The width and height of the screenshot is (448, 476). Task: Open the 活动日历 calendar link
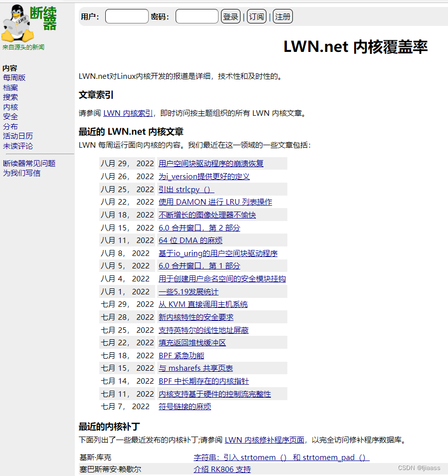pos(18,136)
